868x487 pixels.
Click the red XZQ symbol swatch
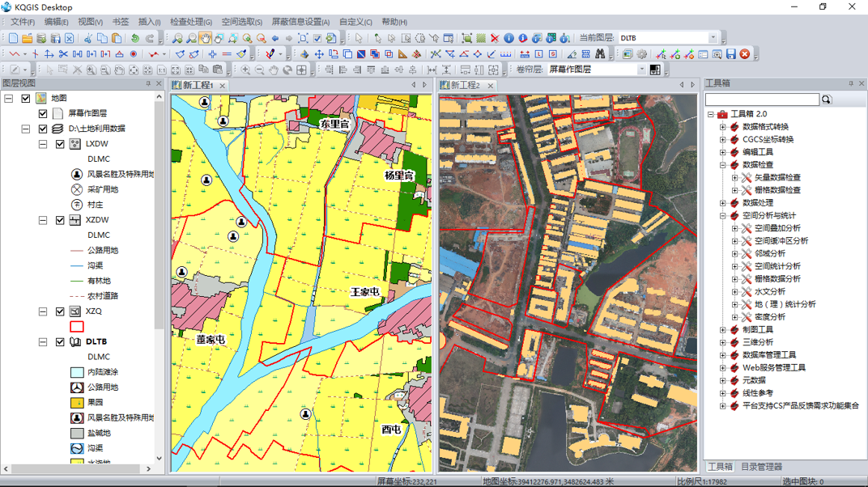(x=76, y=327)
